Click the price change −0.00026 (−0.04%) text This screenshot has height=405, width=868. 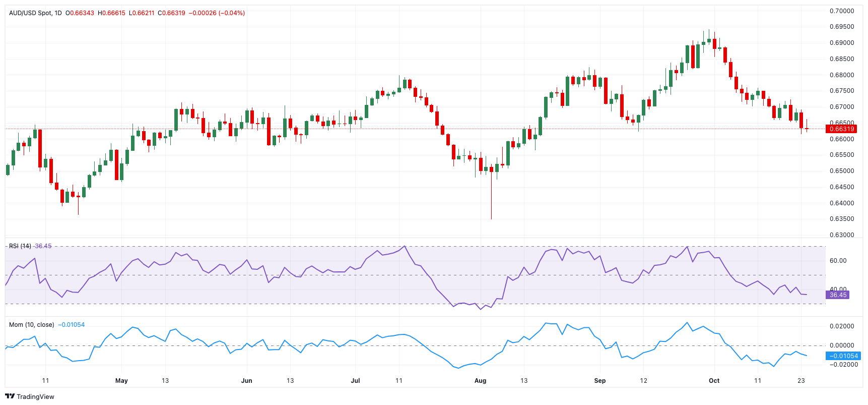tap(217, 13)
